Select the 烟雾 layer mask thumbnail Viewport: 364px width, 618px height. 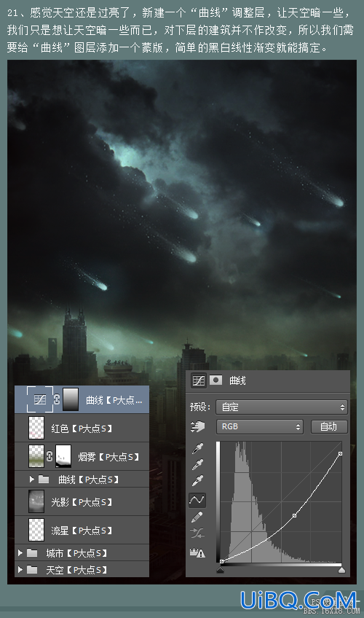point(63,456)
